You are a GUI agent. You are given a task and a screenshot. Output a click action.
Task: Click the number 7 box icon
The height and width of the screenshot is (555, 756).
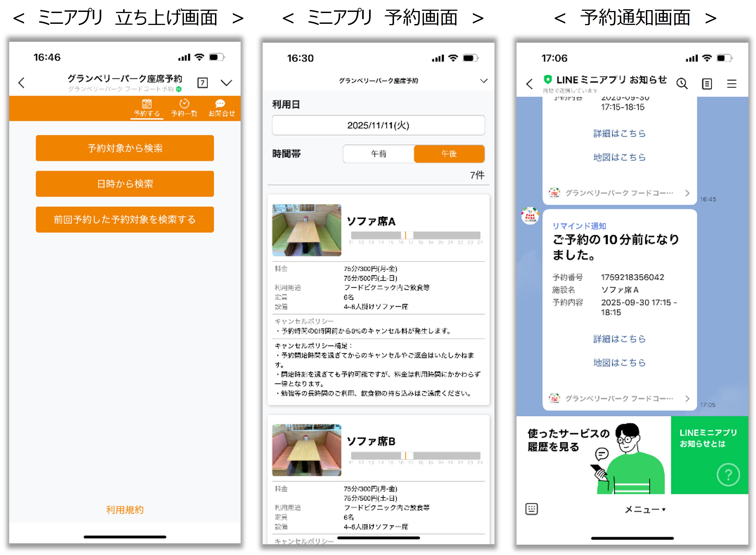[x=202, y=83]
